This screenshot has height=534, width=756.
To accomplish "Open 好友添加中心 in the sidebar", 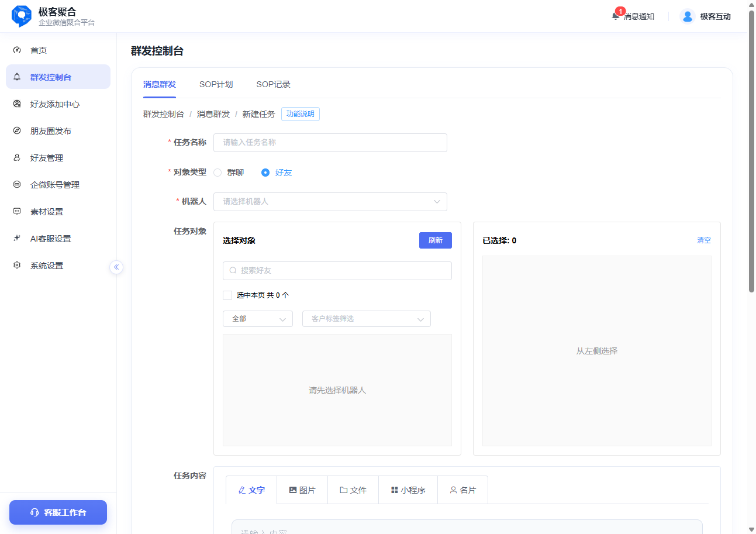I will point(58,104).
